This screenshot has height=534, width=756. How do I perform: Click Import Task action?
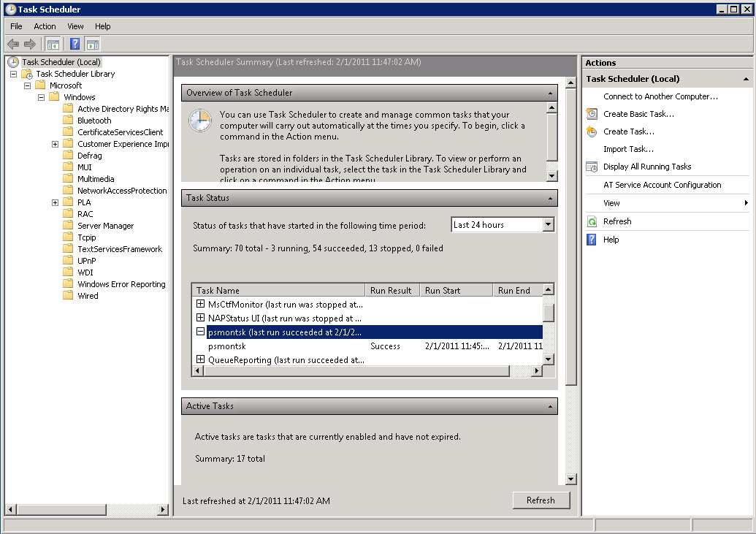(x=628, y=149)
